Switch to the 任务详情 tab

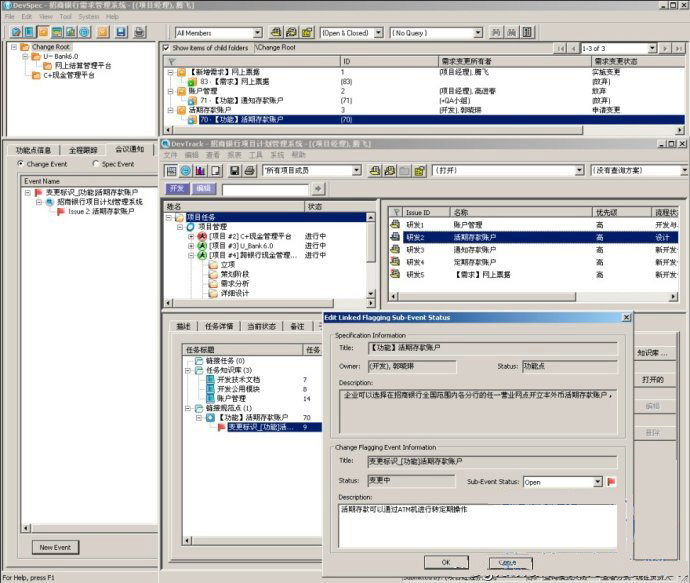(218, 326)
